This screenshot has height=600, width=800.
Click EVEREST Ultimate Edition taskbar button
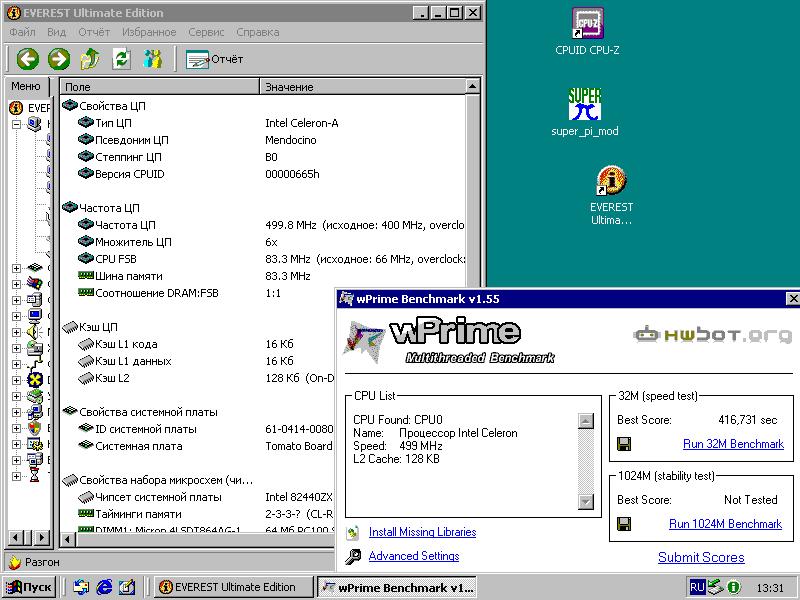[234, 587]
